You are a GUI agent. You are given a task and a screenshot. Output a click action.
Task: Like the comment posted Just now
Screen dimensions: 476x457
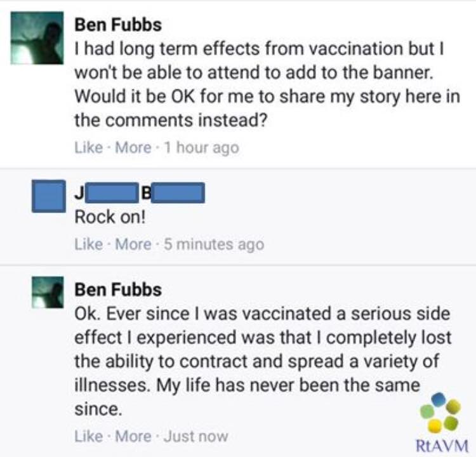(89, 436)
